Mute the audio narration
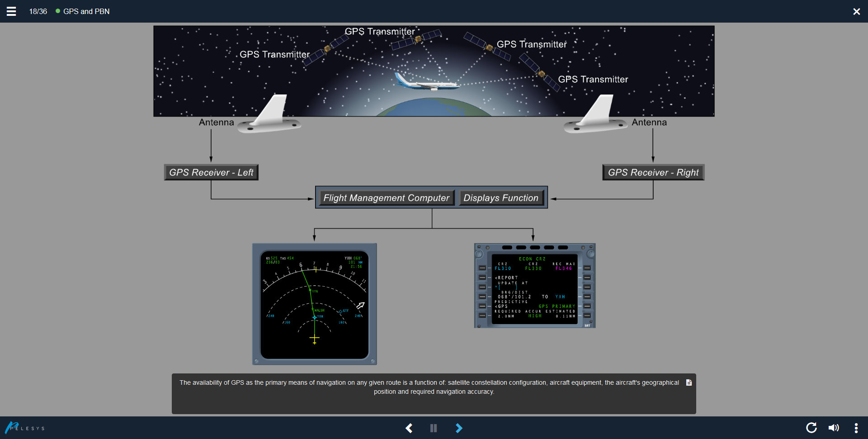The height and width of the screenshot is (439, 868). pyautogui.click(x=833, y=428)
